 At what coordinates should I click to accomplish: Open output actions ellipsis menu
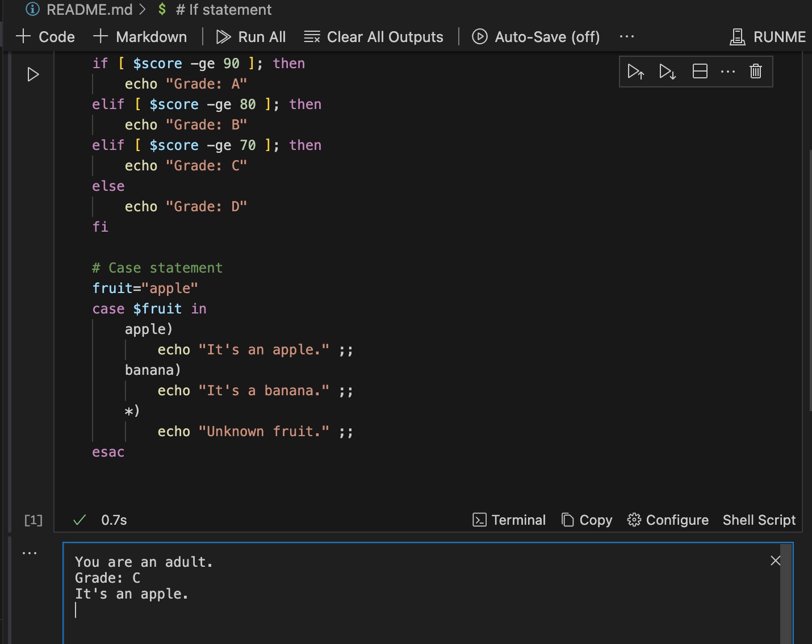click(30, 553)
